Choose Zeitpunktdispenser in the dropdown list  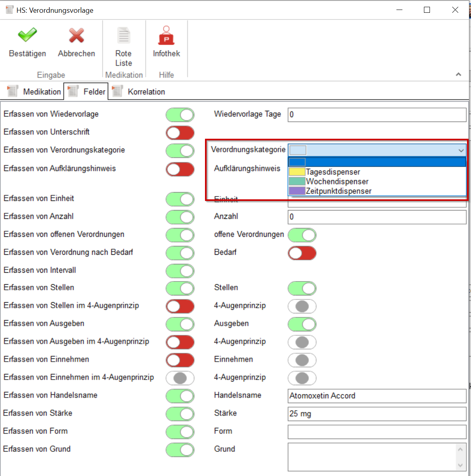pos(338,191)
